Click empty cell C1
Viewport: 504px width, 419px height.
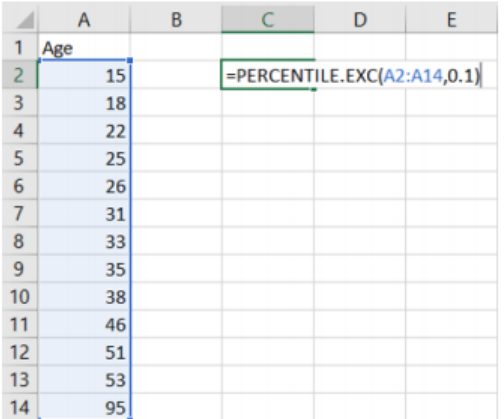[x=268, y=47]
